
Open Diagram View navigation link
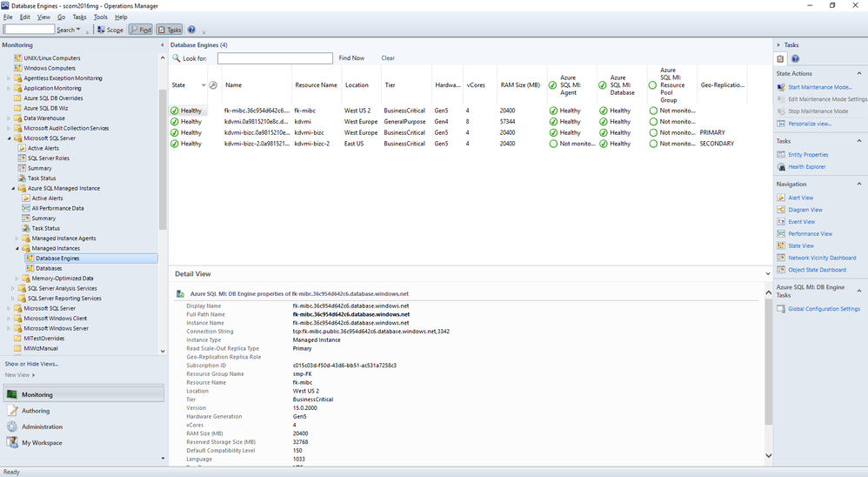pyautogui.click(x=805, y=210)
